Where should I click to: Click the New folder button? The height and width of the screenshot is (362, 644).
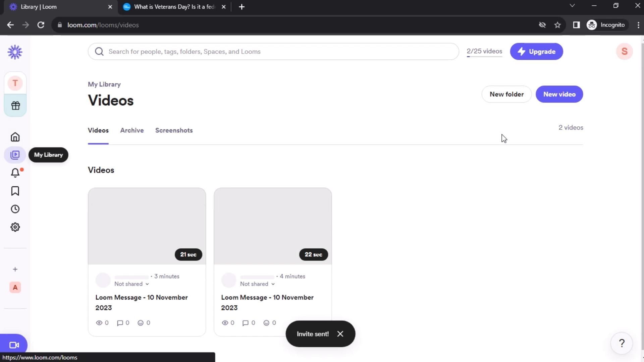[506, 94]
